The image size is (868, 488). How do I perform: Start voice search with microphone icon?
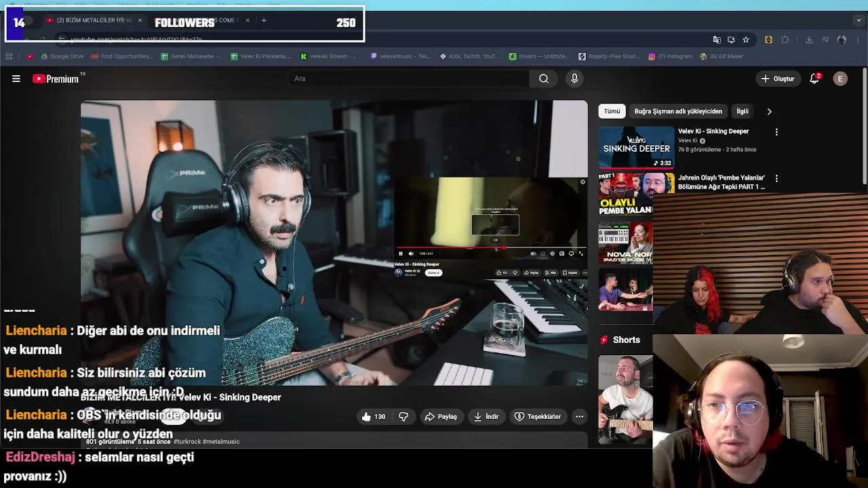pyautogui.click(x=574, y=79)
